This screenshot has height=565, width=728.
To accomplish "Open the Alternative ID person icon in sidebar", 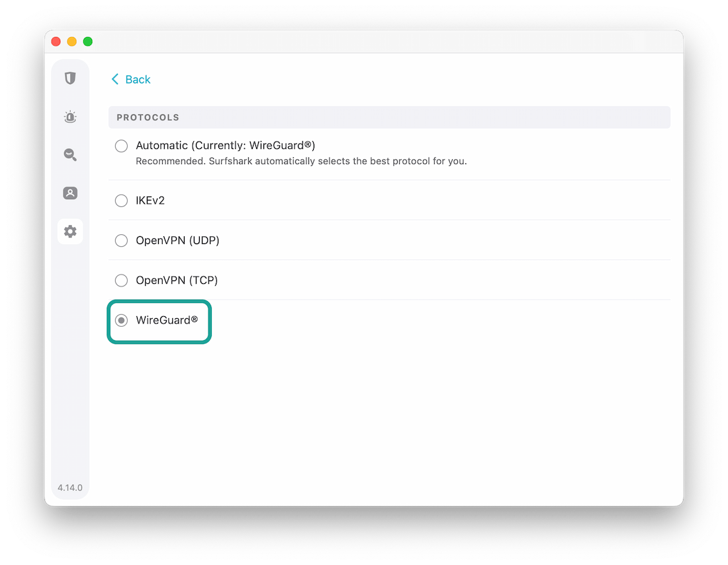I will point(70,193).
